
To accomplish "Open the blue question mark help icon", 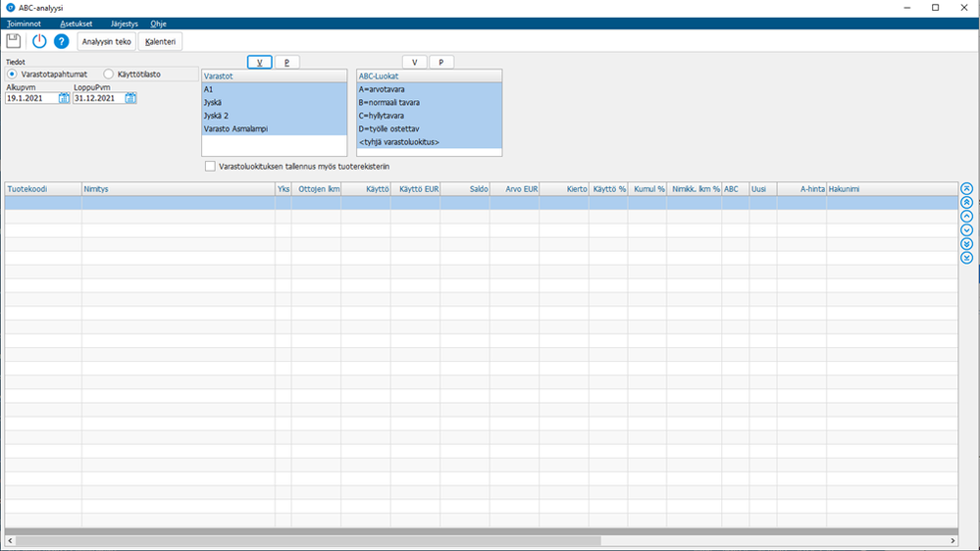I will (x=61, y=41).
